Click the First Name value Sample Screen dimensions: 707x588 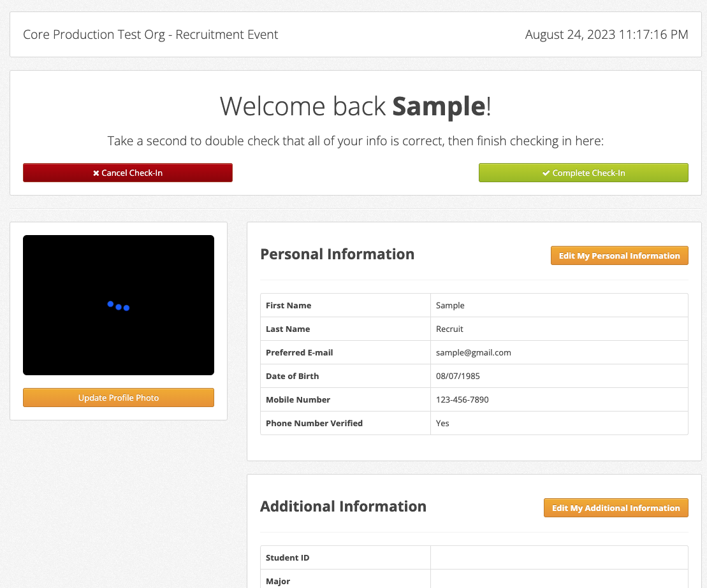pos(450,305)
